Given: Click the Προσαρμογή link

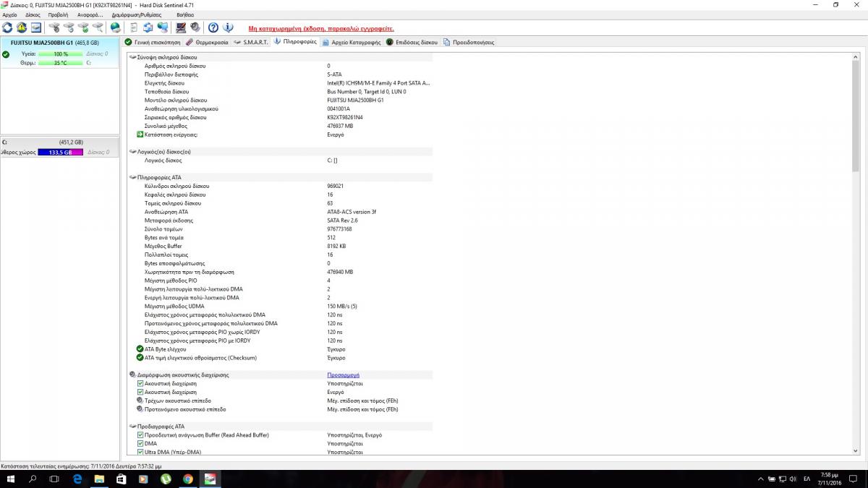Looking at the screenshot, I should click(x=344, y=375).
